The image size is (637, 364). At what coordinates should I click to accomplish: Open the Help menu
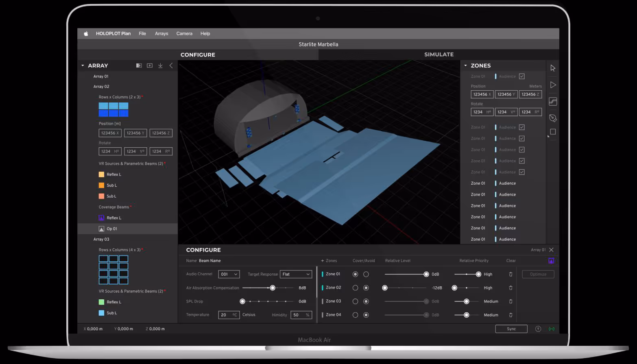point(205,34)
